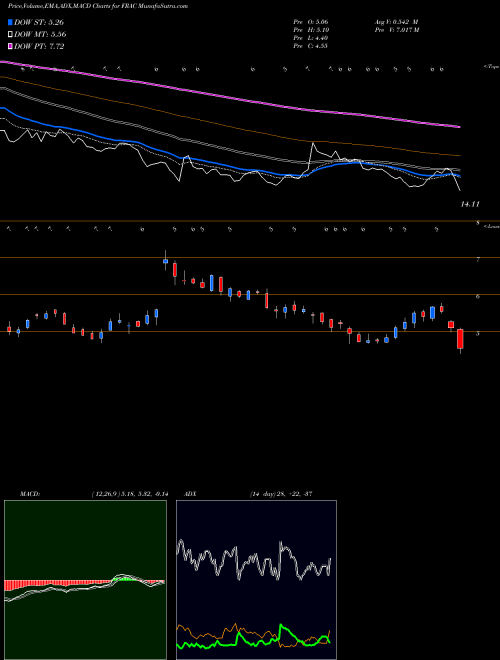Click the last large red candlestick
Screen dimensions: 500x660
[x=460, y=339]
